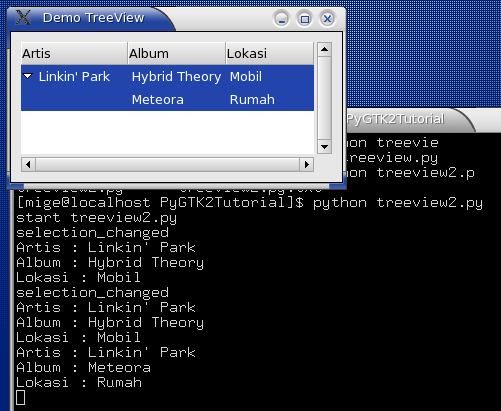
Task: Click the terminal cursor block
Action: [20, 398]
